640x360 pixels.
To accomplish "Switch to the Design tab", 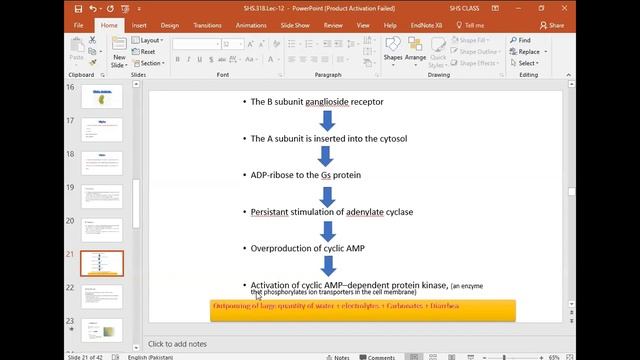I will click(169, 25).
